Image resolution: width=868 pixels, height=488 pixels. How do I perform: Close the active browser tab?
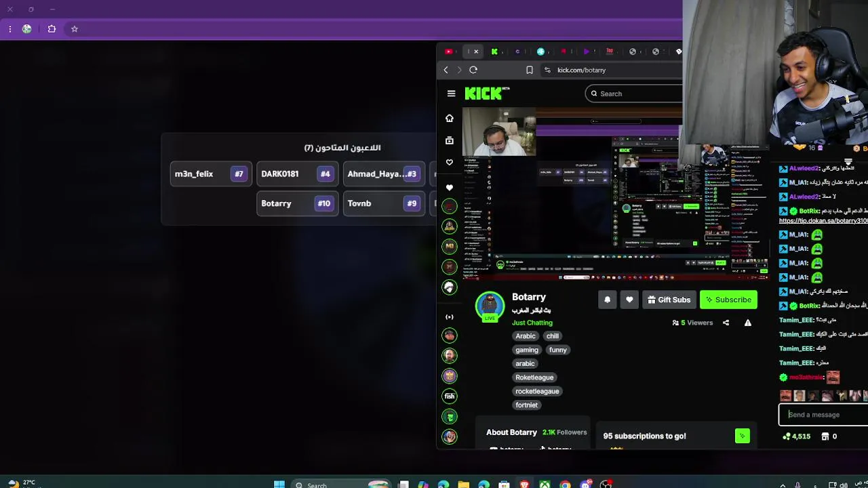coord(476,52)
